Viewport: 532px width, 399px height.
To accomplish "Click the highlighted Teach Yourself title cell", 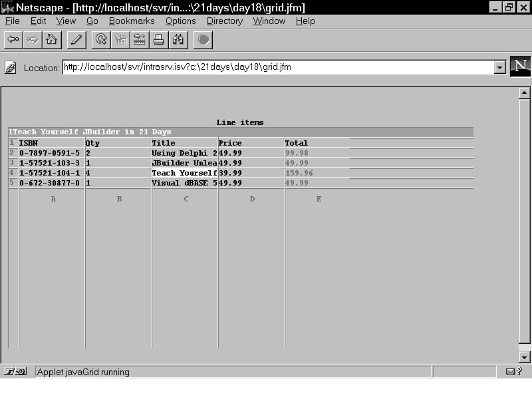I will pyautogui.click(x=184, y=173).
